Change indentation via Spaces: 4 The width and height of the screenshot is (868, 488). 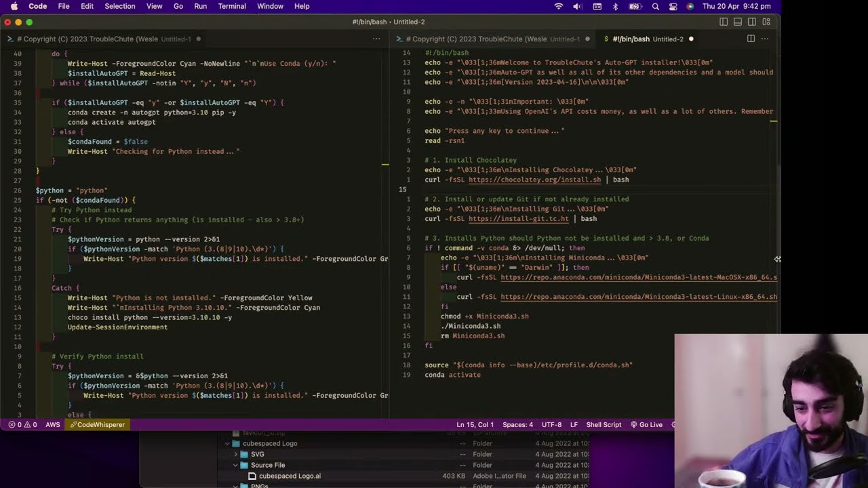click(x=518, y=425)
